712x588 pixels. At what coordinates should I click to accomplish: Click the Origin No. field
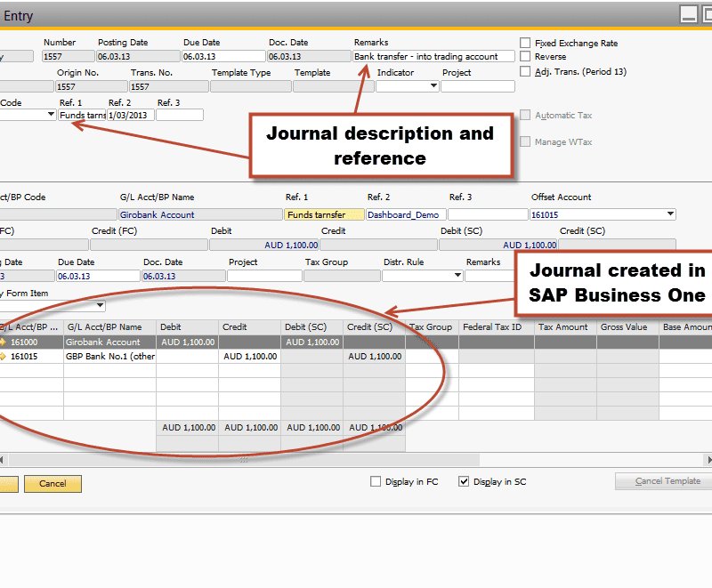[x=92, y=86]
